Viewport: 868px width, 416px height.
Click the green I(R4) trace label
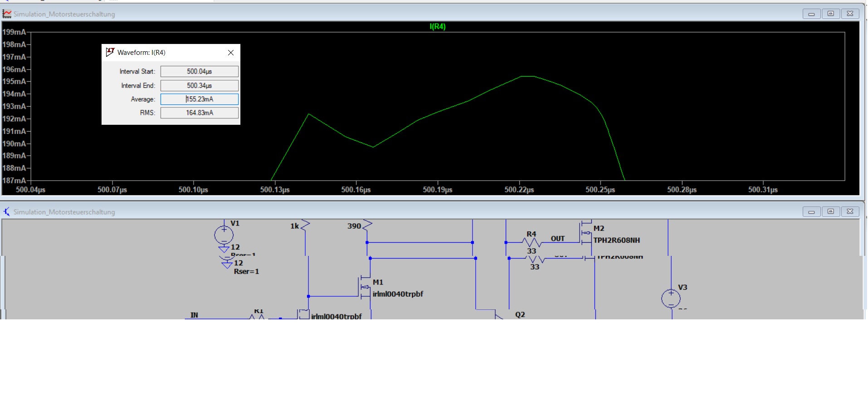click(438, 27)
